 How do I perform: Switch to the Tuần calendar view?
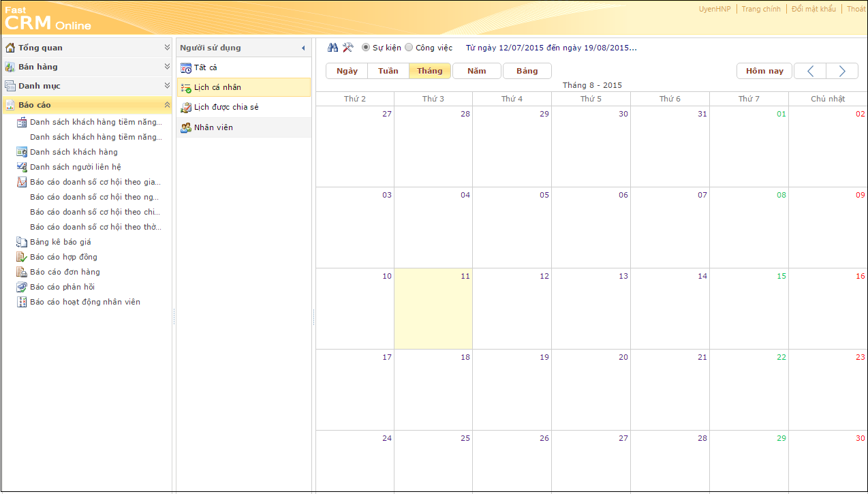388,71
